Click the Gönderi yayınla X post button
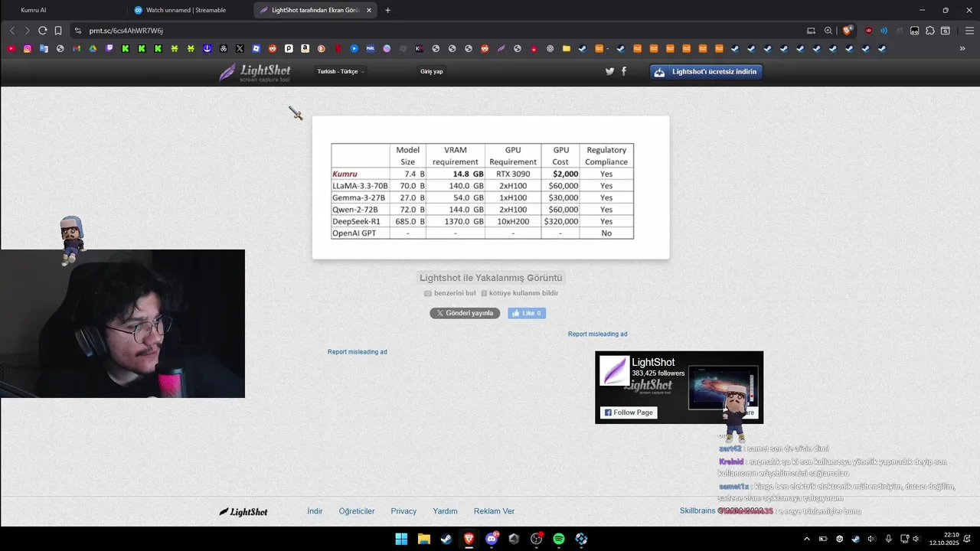Viewport: 980px width, 551px height. point(465,313)
